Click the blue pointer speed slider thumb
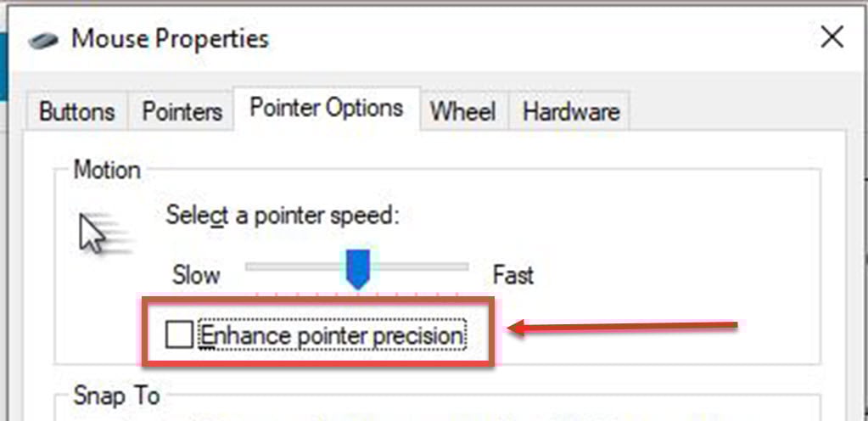This screenshot has height=421, width=868. coord(357,269)
